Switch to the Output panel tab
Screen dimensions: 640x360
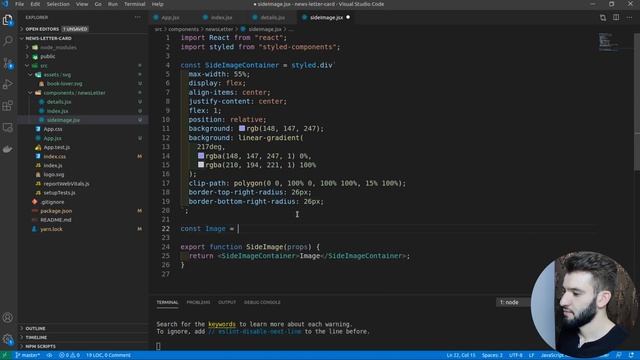(x=227, y=302)
